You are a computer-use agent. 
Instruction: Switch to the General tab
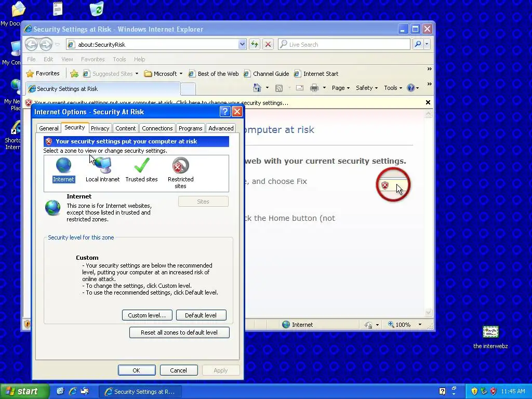pyautogui.click(x=48, y=128)
